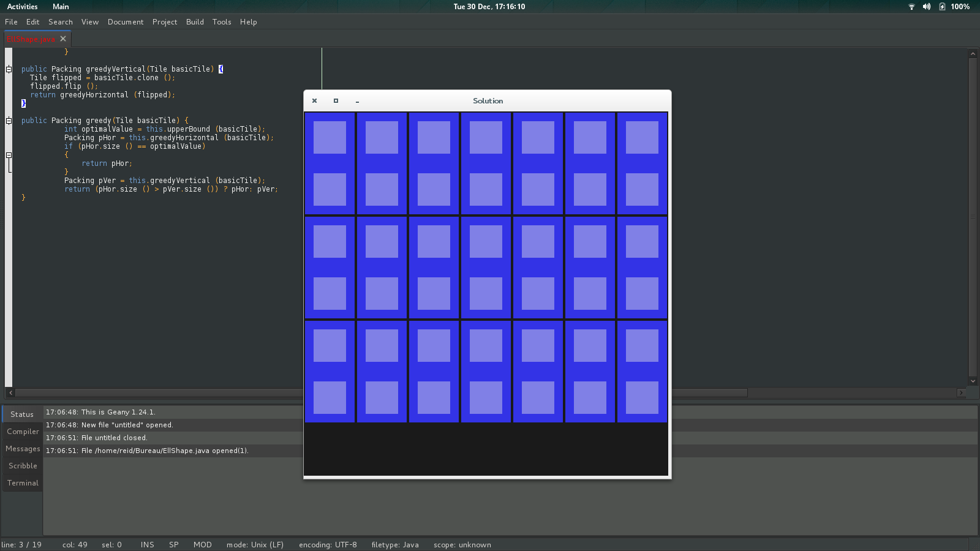Click the Wi-Fi network icon
Screen dimensions: 980x551
(911, 7)
